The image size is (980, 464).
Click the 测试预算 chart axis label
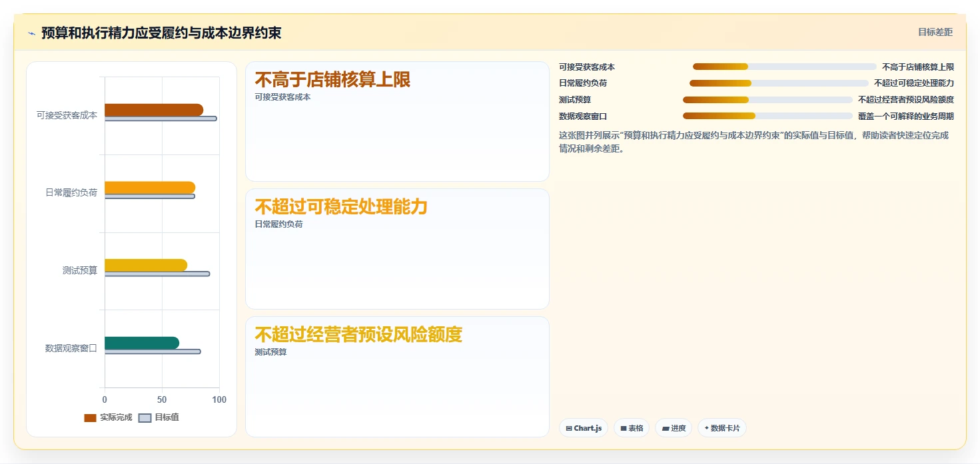click(x=80, y=270)
